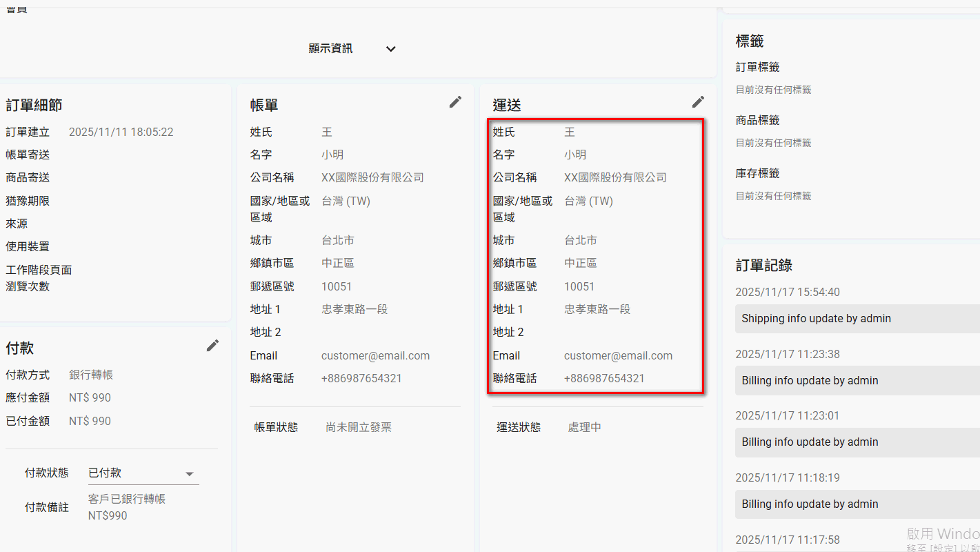The width and height of the screenshot is (980, 552).
Task: Select address 忠孝東路一段 in the 帳單 card
Action: [x=354, y=309]
